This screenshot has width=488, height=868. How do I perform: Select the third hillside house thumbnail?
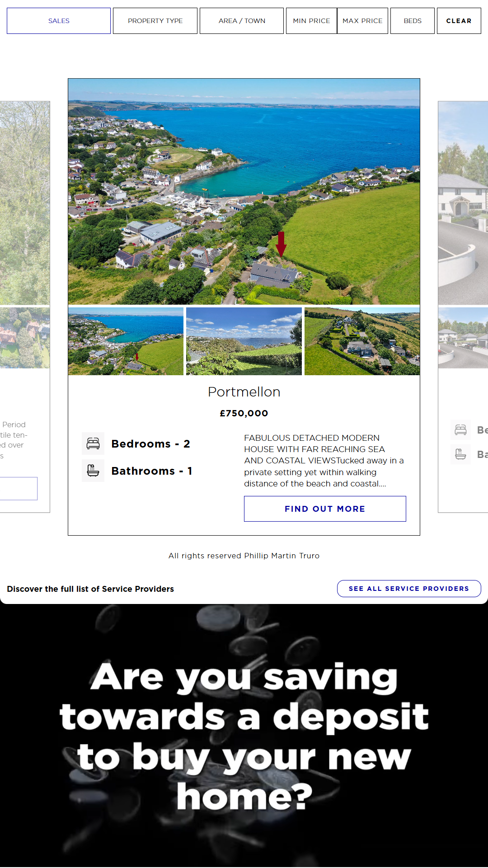click(x=362, y=341)
